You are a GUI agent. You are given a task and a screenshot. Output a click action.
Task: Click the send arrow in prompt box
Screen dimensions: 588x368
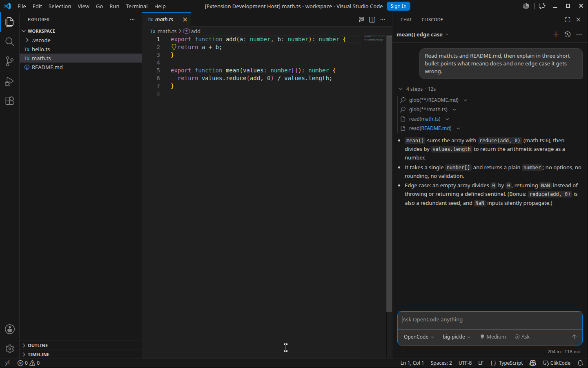[574, 337]
